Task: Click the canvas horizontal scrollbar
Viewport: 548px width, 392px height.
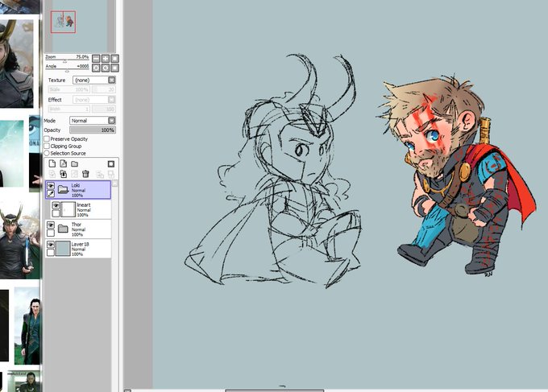Action: [x=275, y=390]
